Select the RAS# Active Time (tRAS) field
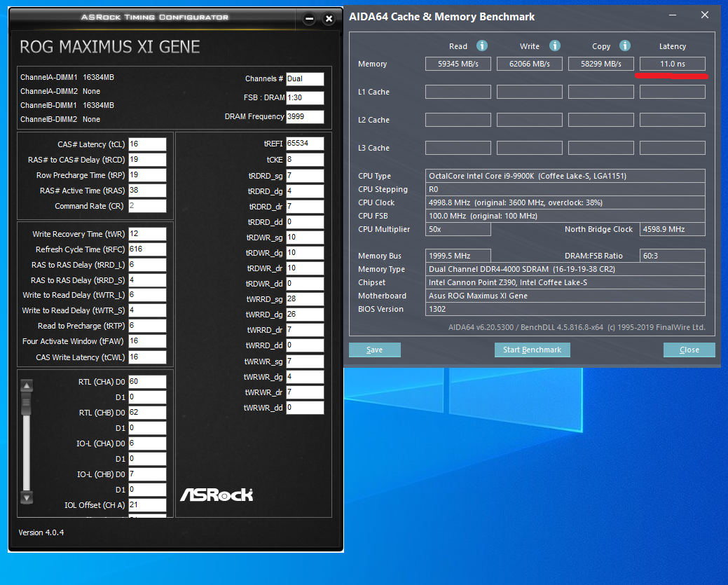 (x=147, y=191)
